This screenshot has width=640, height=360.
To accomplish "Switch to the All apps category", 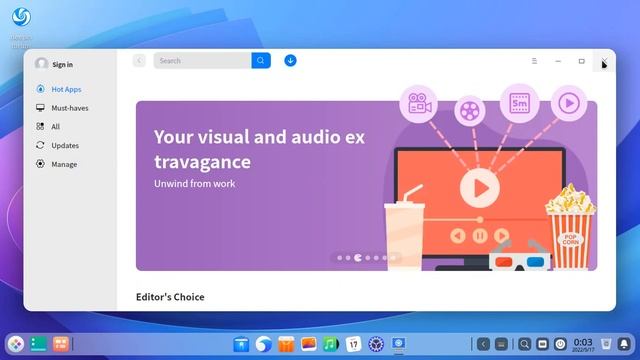I will pyautogui.click(x=56, y=127).
